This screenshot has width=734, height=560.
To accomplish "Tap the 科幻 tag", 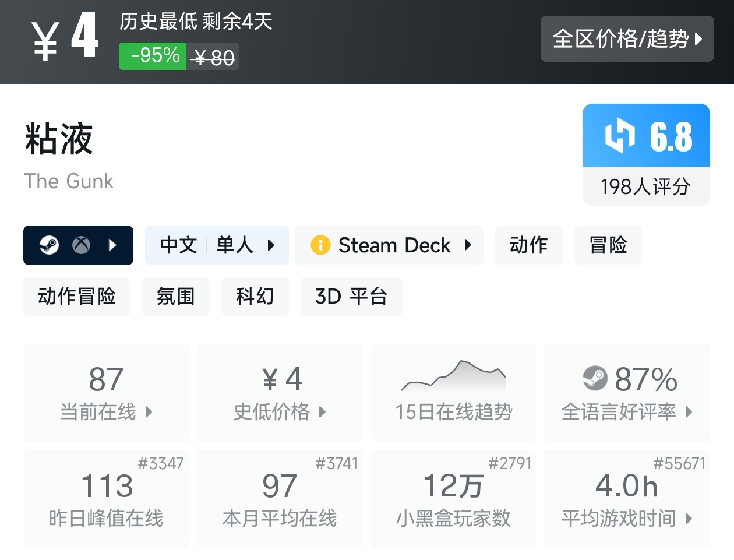I will (x=255, y=297).
